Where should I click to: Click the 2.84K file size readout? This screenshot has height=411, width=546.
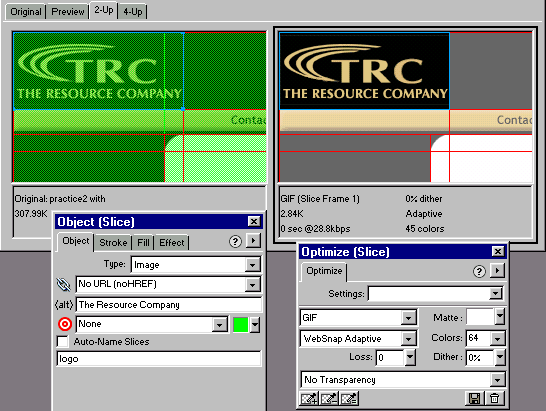coord(292,214)
